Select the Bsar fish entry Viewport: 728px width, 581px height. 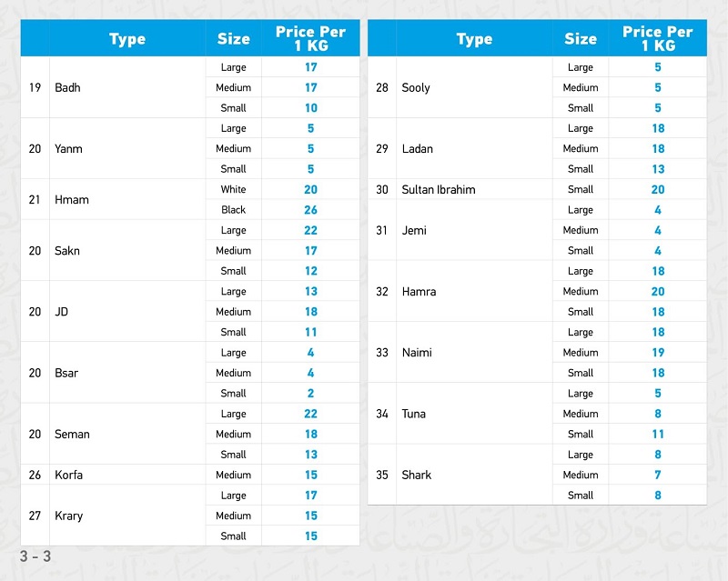click(66, 373)
